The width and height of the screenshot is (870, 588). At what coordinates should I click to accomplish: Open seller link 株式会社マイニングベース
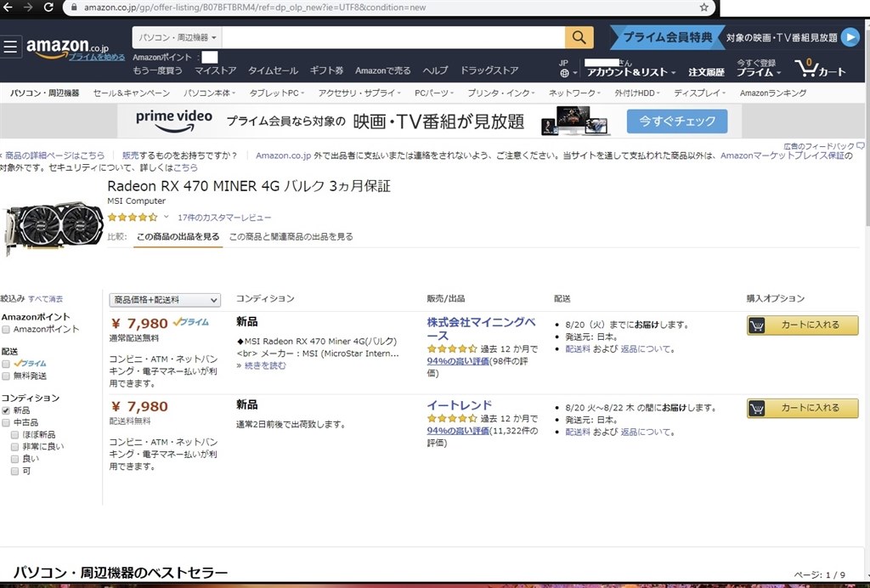(x=481, y=329)
